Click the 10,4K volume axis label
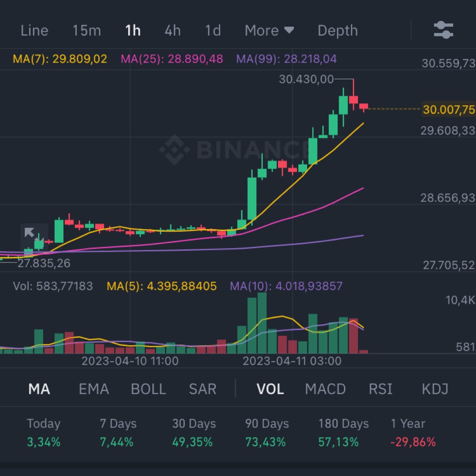Screen dimensions: 476x476 tap(460, 300)
